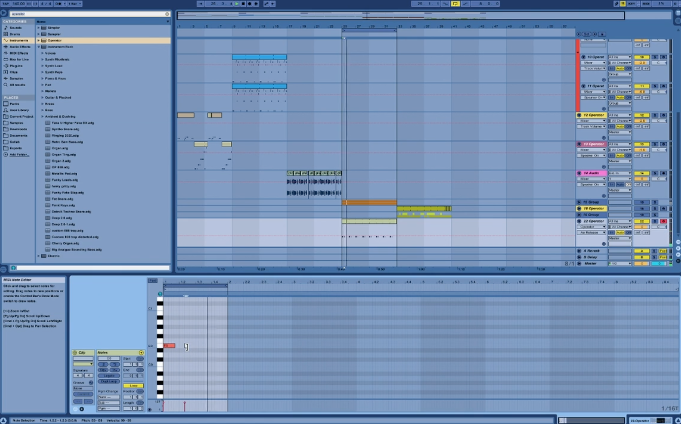Viewport: 681px width, 424px height.
Task: Click the orange clip in arrangement
Action: coord(369,202)
